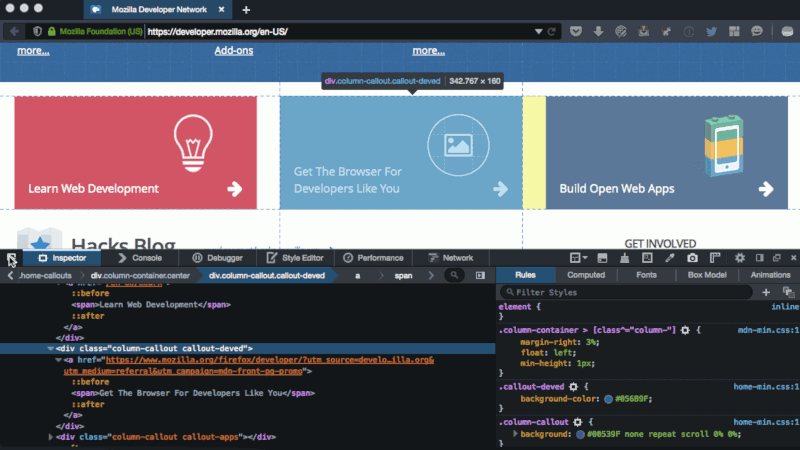This screenshot has width=800, height=450.
Task: Toggle pseudo-class panel icon in Rules
Action: click(x=788, y=292)
